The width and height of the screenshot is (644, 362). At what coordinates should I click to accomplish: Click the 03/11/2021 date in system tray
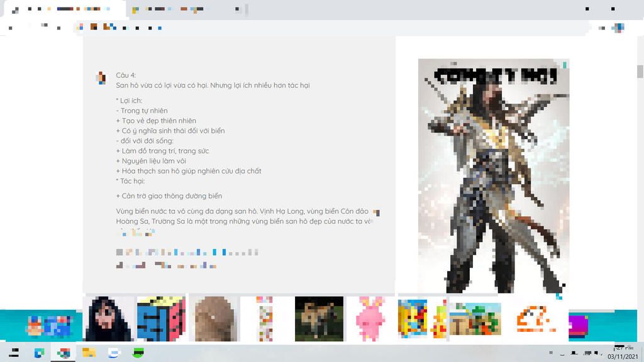(x=623, y=357)
